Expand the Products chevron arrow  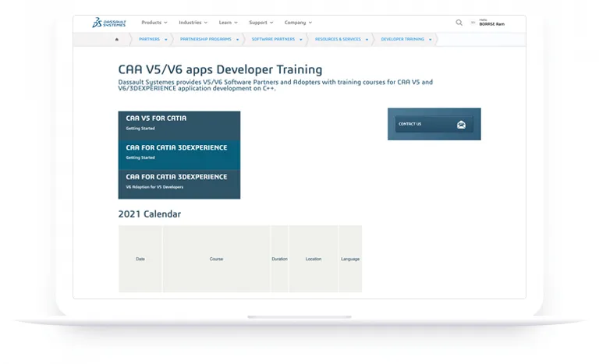coord(165,23)
